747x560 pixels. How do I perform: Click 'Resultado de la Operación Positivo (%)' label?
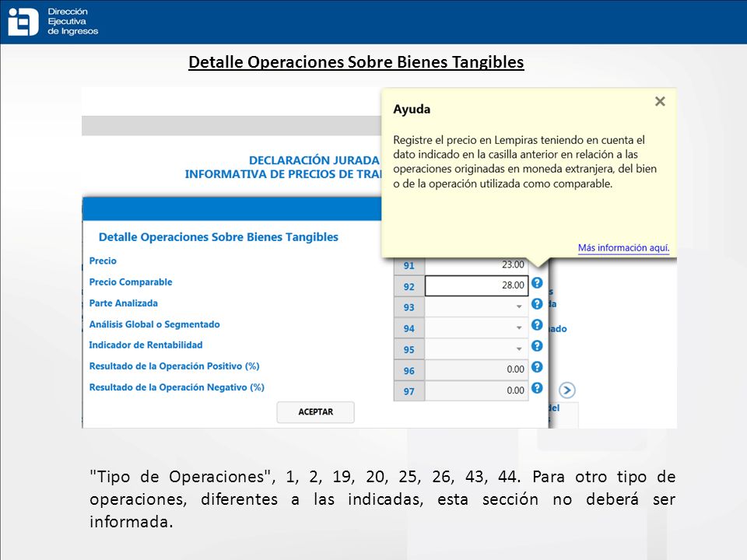click(x=174, y=366)
